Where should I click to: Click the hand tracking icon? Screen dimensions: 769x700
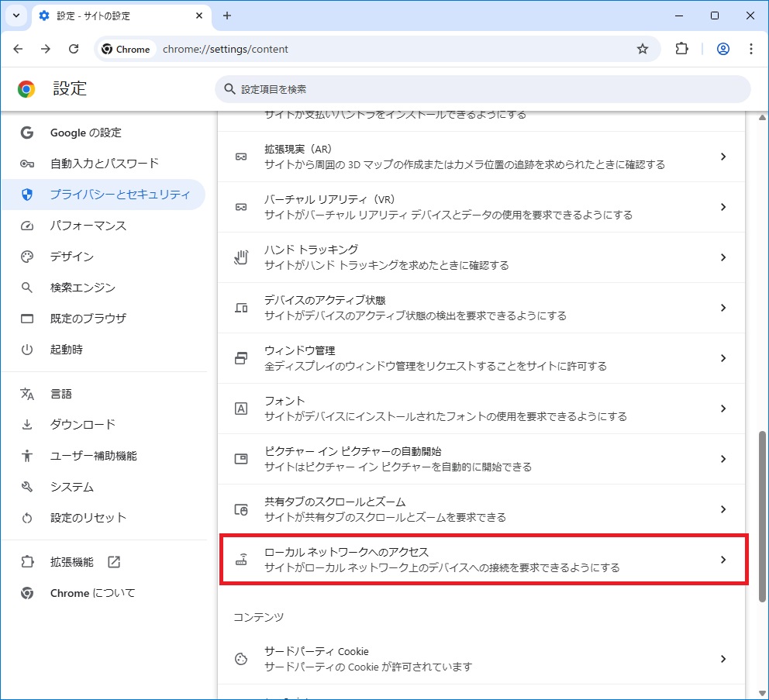click(241, 257)
